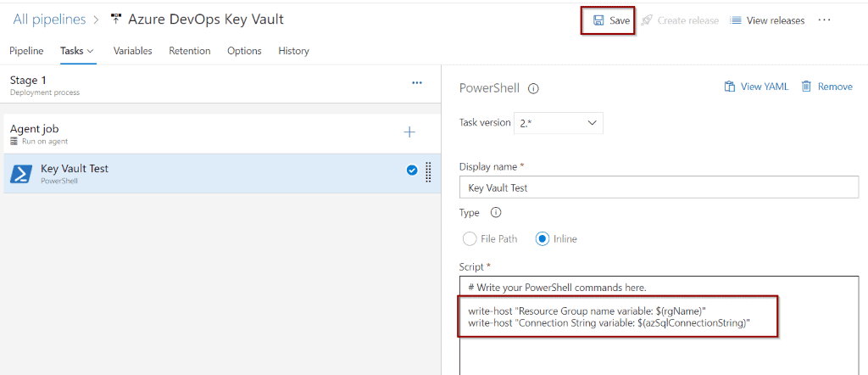Screen dimensions: 868x375
Task: Click the Remove trash can icon
Action: 807,87
